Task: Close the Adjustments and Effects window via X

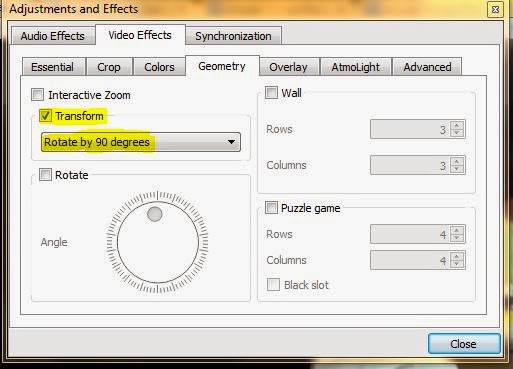Action: click(495, 9)
